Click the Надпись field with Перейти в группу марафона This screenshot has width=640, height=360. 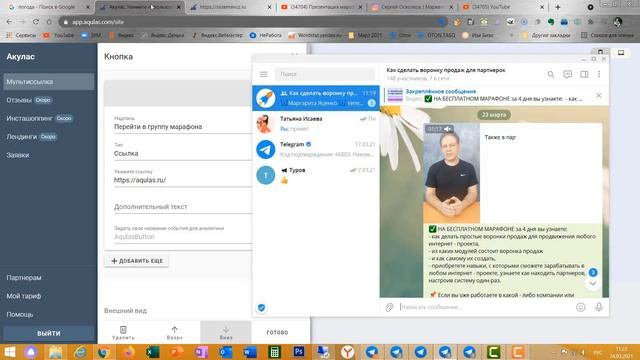(x=183, y=127)
